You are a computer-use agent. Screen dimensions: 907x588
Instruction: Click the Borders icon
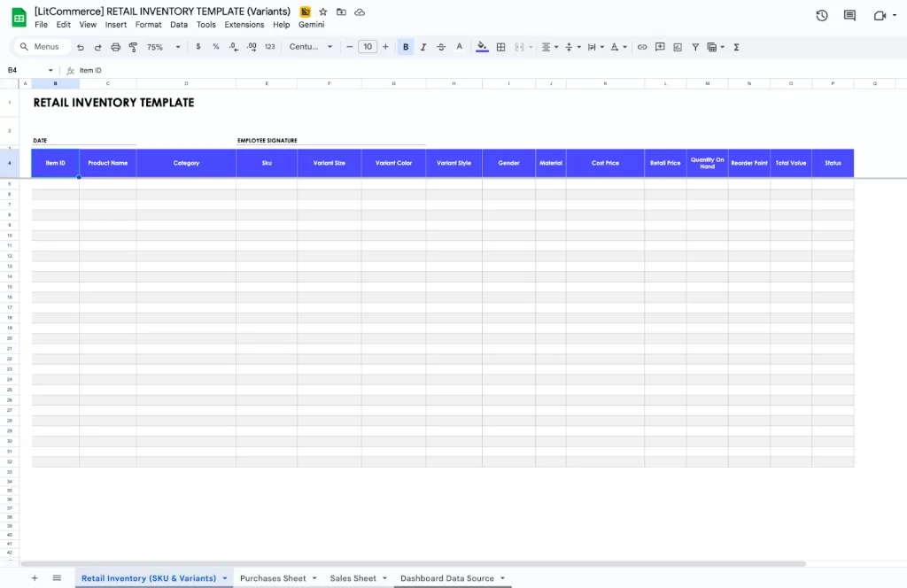(x=500, y=46)
